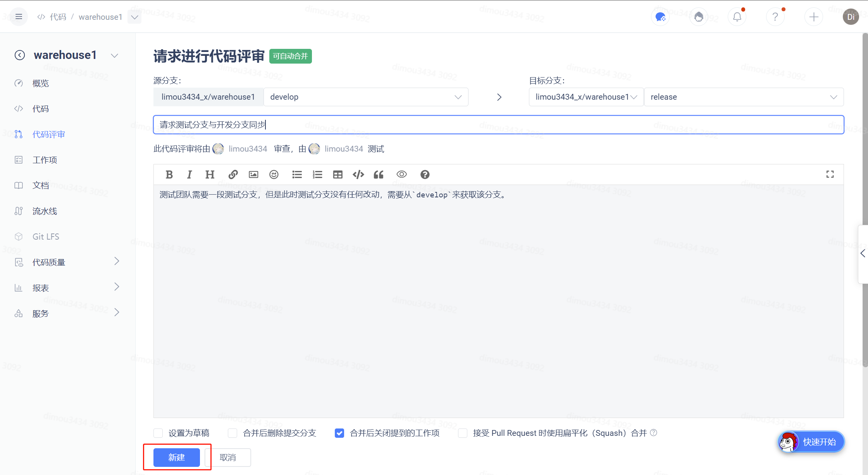Screen dimensions: 868x475
Task: Insert a table into the description
Action: click(338, 174)
